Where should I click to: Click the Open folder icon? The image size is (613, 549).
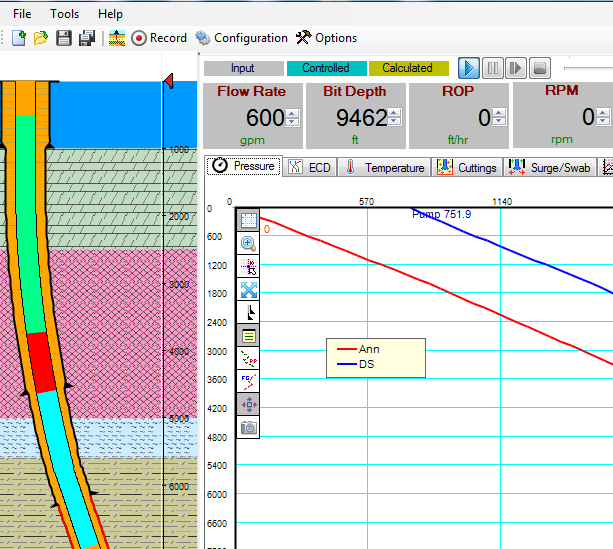click(41, 38)
